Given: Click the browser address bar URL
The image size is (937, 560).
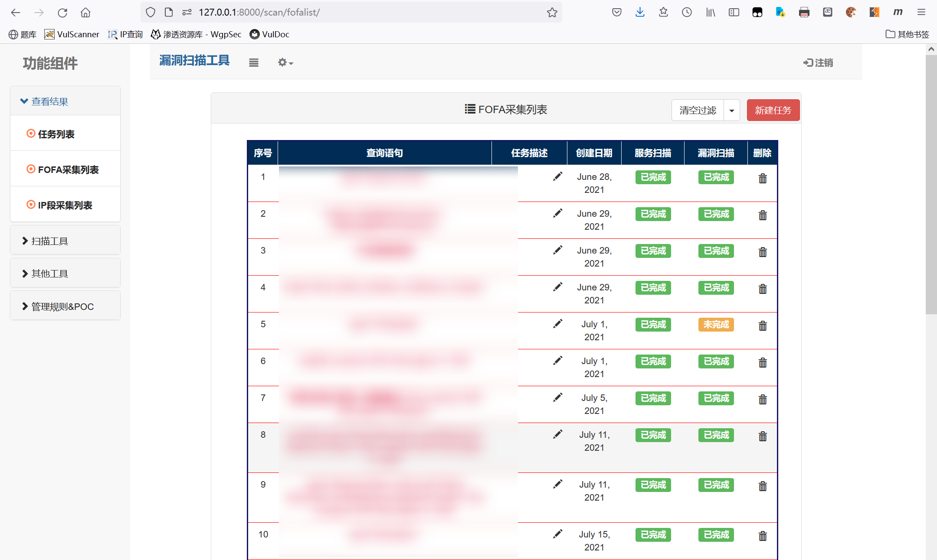Looking at the screenshot, I should [x=259, y=12].
